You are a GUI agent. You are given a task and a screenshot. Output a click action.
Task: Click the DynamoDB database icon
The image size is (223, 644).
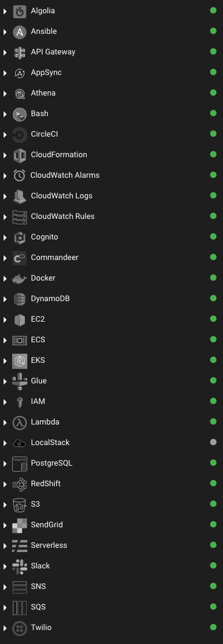click(19, 299)
